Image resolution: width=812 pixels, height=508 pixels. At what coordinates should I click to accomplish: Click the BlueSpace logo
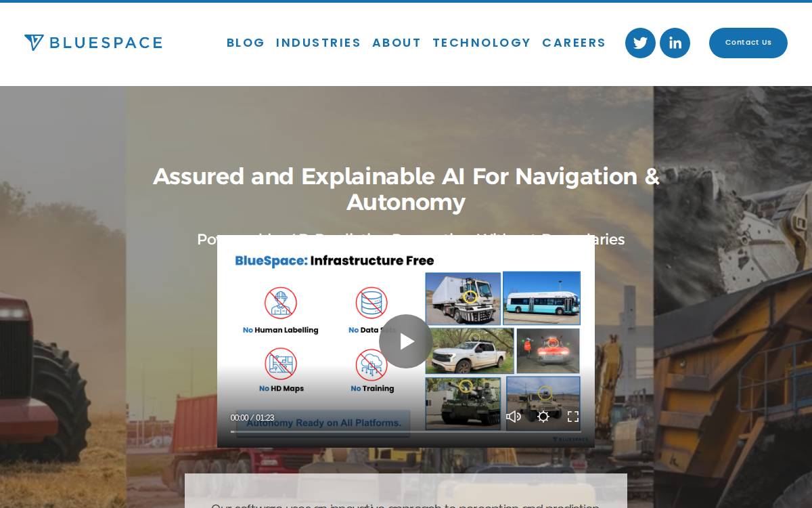[x=93, y=43]
